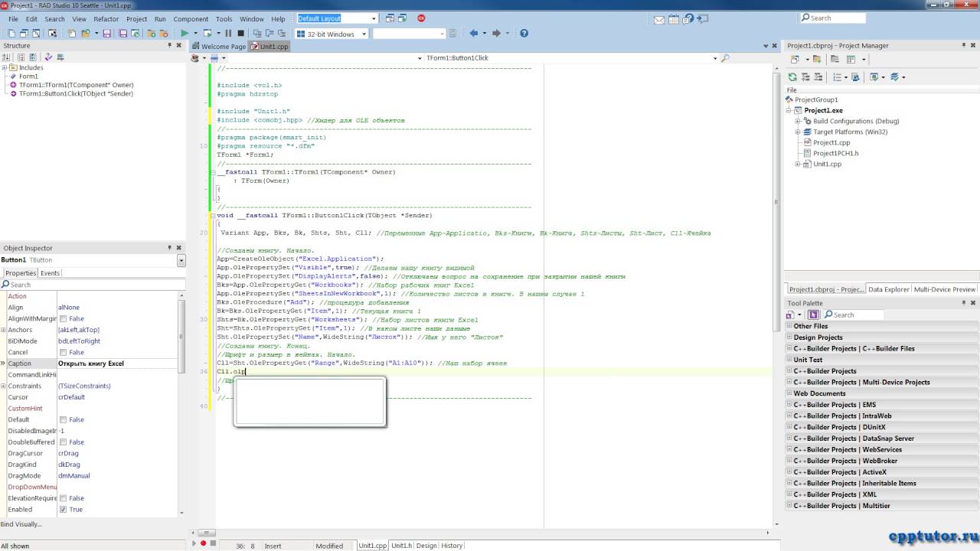Click the blue Back navigation arrow
The width and height of the screenshot is (980, 551).
pyautogui.click(x=473, y=34)
